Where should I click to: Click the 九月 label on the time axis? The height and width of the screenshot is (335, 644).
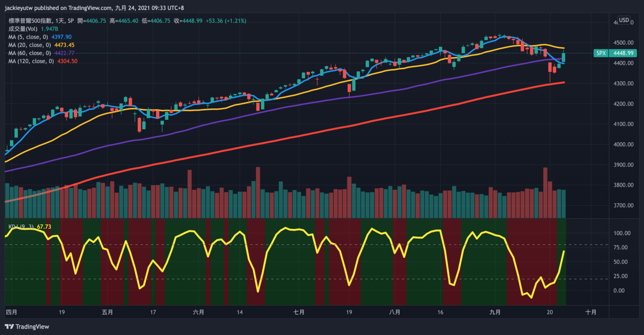495,312
